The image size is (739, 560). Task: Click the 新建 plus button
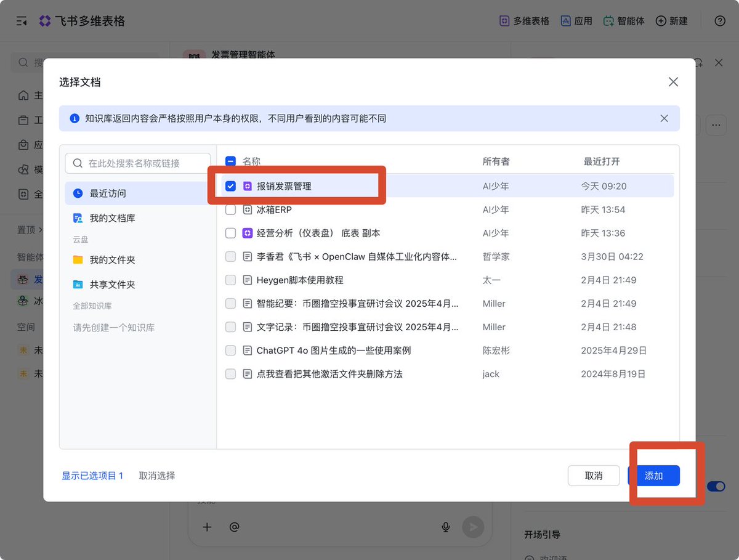point(671,21)
